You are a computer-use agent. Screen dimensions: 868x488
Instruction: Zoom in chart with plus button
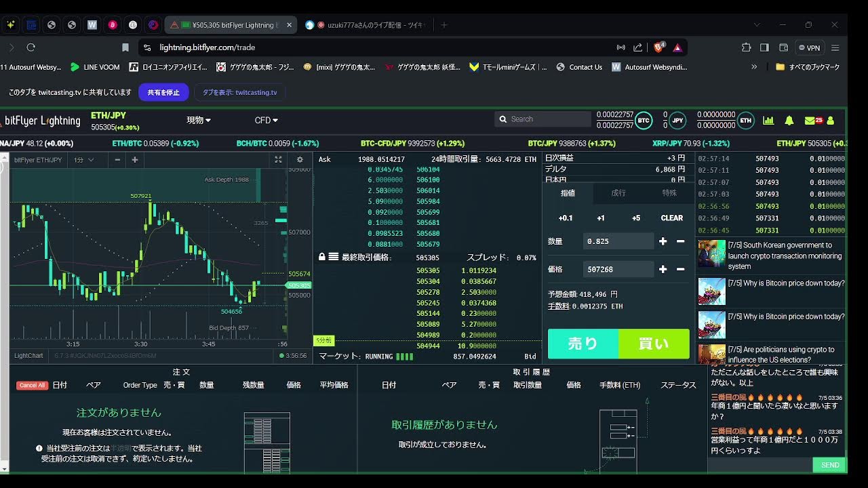tap(135, 160)
